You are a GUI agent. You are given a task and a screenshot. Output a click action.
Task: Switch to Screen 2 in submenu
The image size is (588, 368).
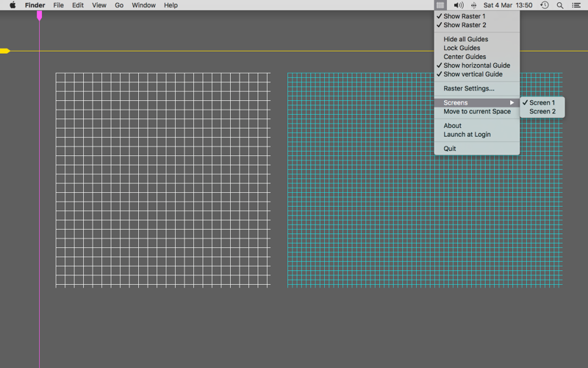pyautogui.click(x=542, y=111)
